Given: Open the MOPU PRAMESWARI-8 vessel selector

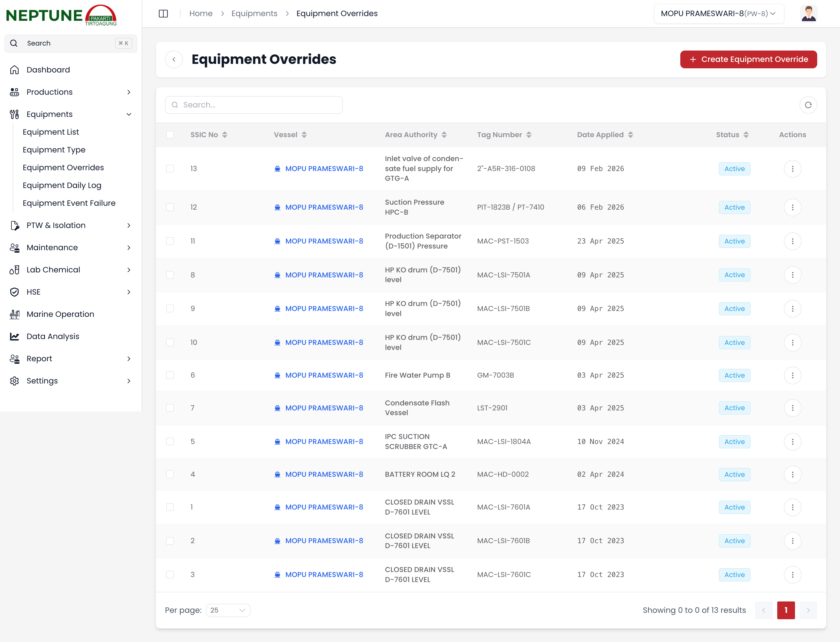Looking at the screenshot, I should pos(718,14).
